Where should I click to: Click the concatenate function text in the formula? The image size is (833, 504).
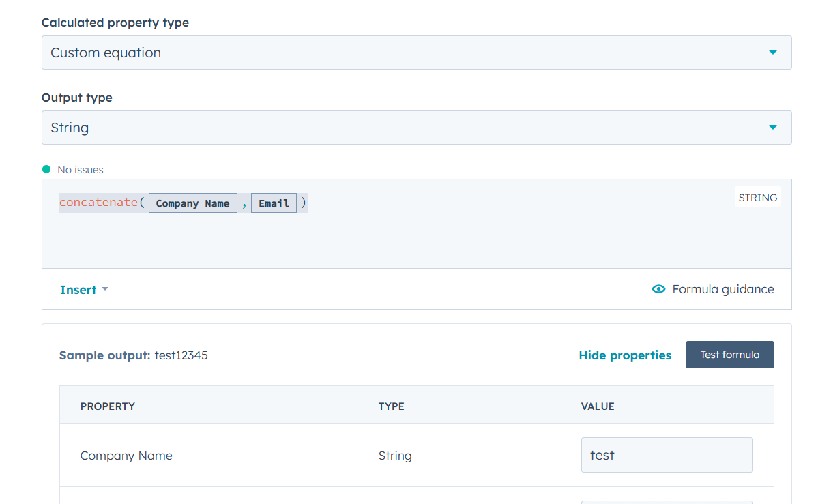tap(98, 203)
